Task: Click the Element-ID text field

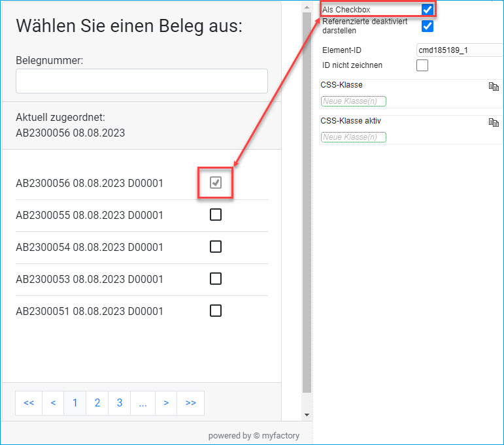Action: [460, 50]
